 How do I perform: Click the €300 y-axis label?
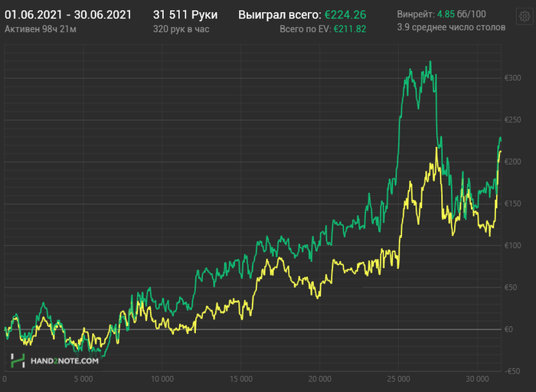click(513, 78)
